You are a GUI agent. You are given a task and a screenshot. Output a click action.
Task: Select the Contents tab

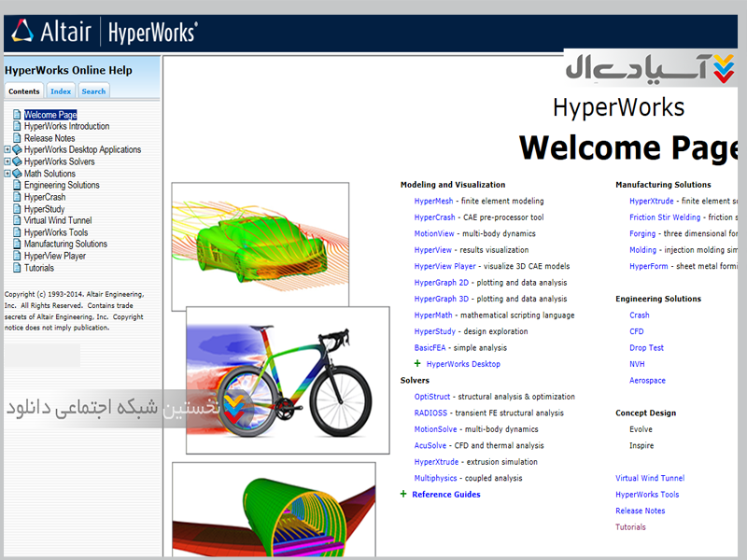[24, 91]
